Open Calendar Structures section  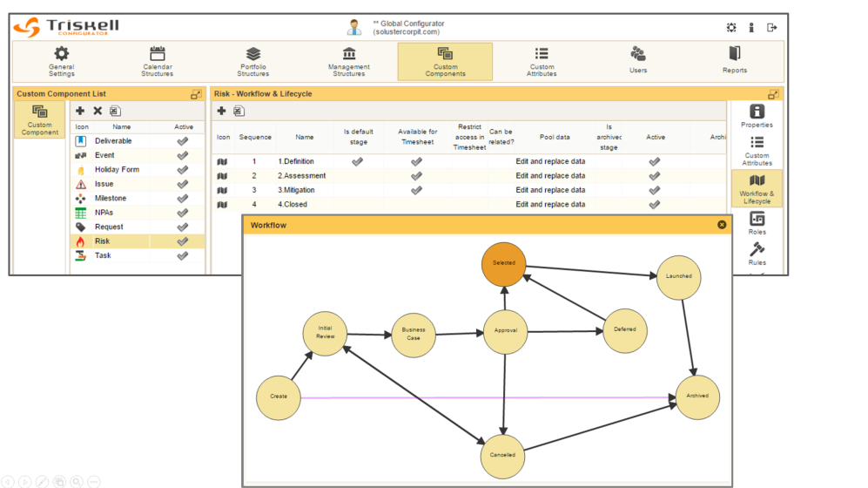[x=158, y=62]
